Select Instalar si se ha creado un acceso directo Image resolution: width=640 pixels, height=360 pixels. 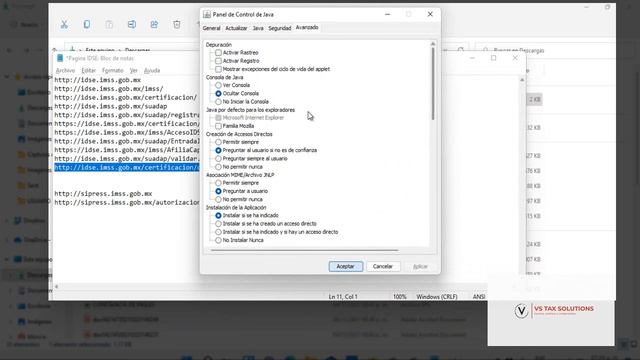point(218,224)
